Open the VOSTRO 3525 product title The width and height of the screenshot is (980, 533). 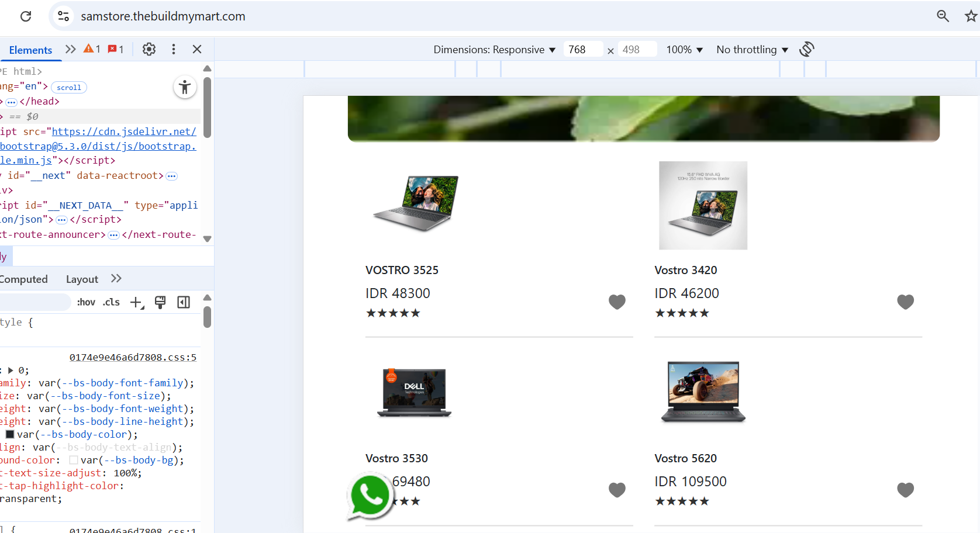402,270
